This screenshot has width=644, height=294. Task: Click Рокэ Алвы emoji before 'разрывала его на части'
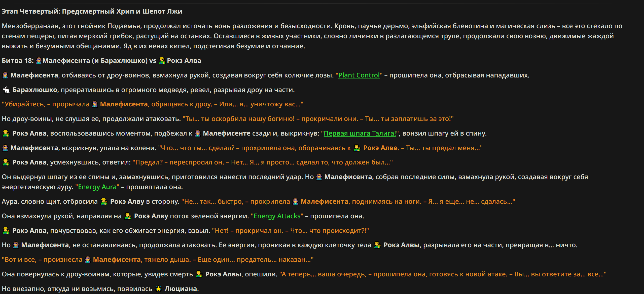click(x=377, y=245)
